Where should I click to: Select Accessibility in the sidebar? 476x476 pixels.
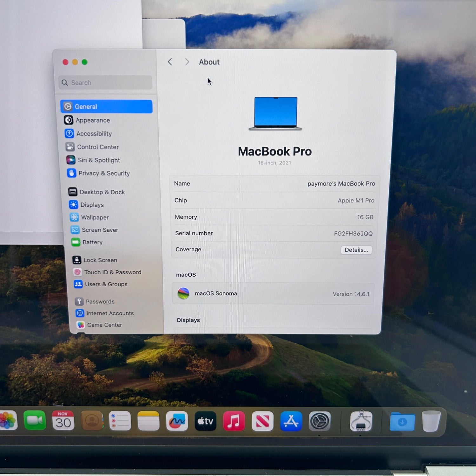tap(94, 134)
